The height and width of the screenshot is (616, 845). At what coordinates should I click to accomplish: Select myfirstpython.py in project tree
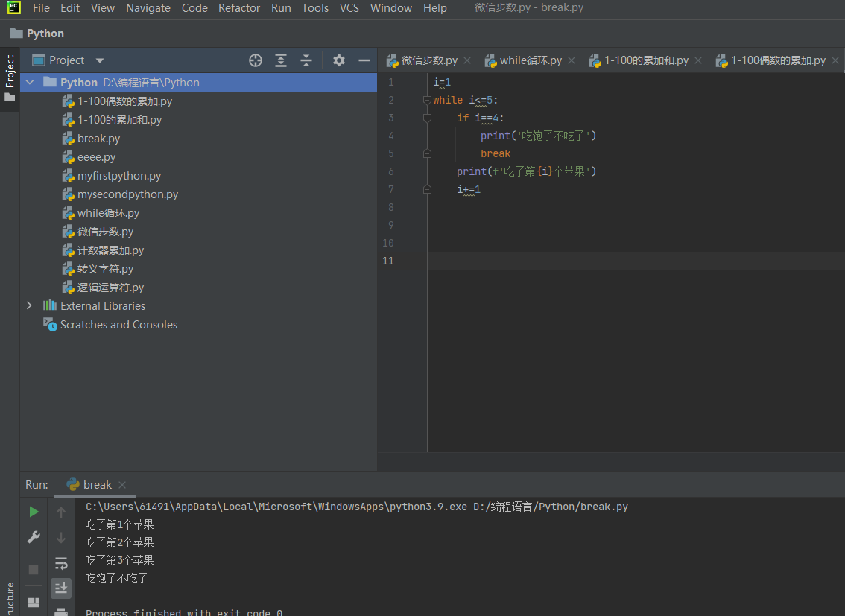112,176
